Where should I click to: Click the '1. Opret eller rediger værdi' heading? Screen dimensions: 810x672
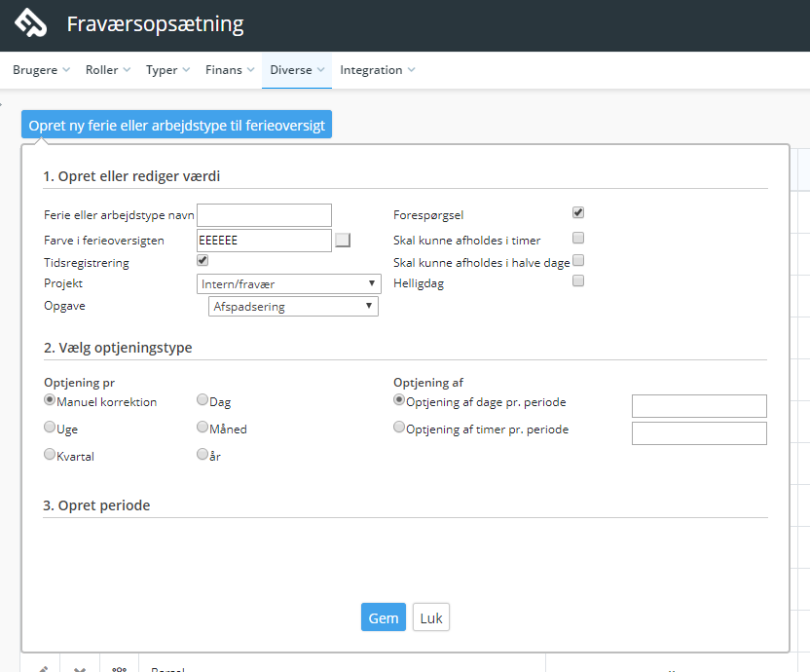(x=131, y=176)
